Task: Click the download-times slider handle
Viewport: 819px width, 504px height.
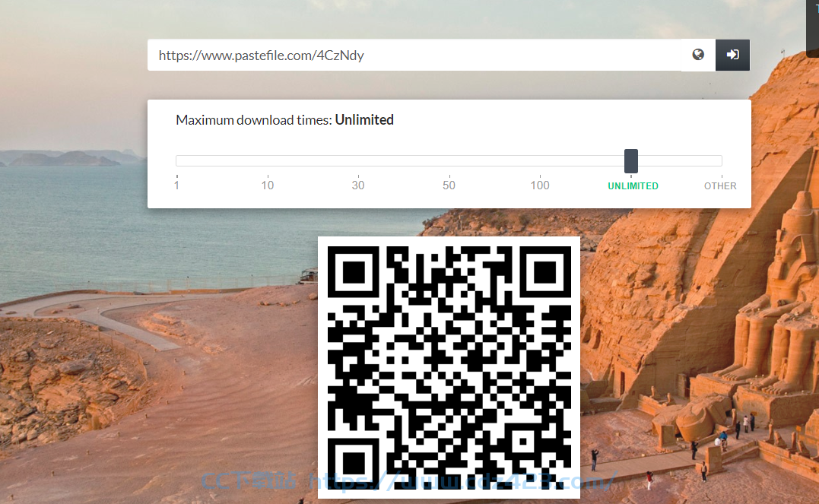Action: click(631, 161)
